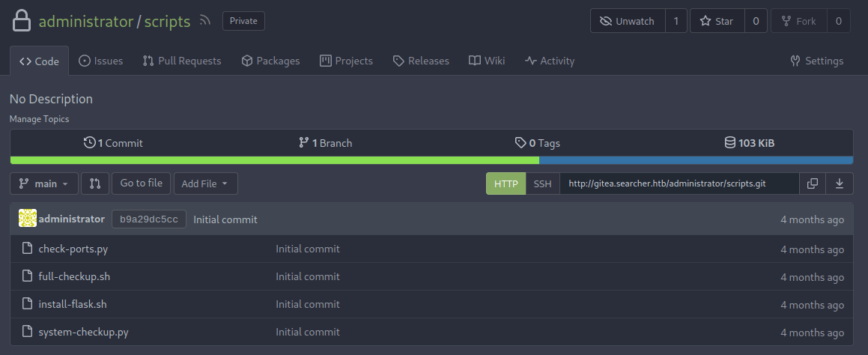Viewport: 868px width, 355px height.
Task: Click the compare branches icon button
Action: click(x=95, y=183)
